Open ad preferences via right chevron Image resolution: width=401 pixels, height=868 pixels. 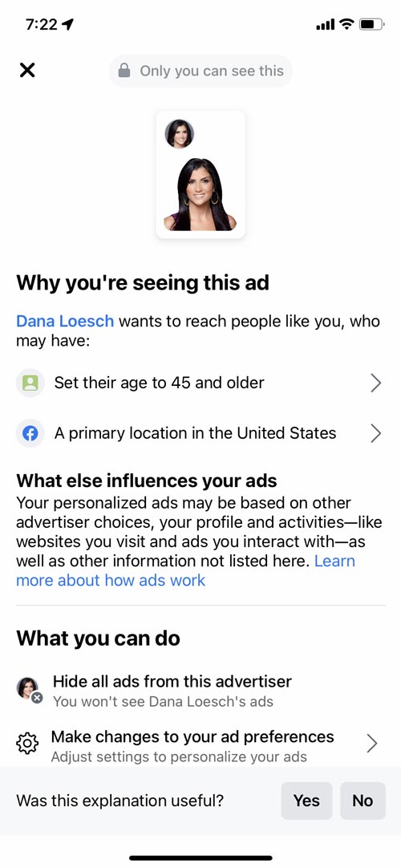[x=372, y=744]
